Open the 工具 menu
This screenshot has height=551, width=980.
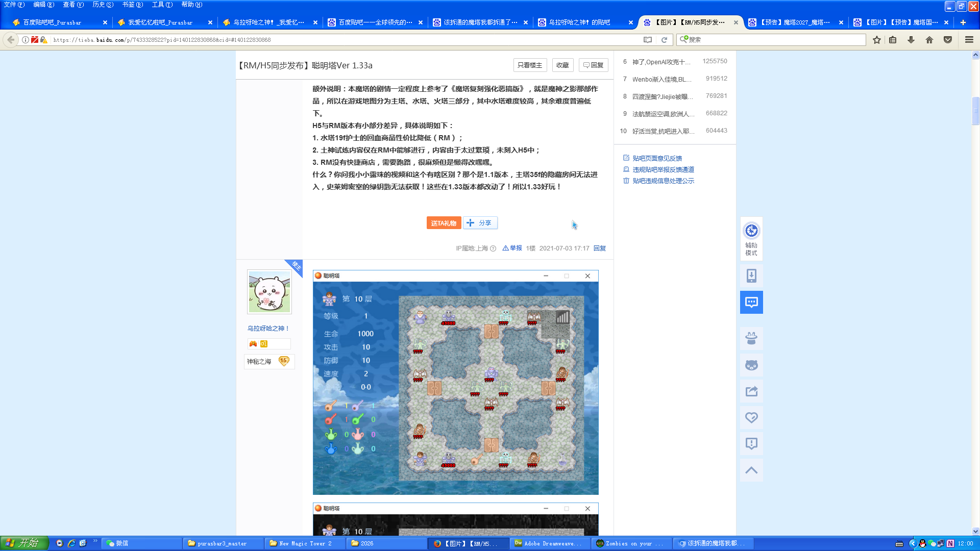162,5
